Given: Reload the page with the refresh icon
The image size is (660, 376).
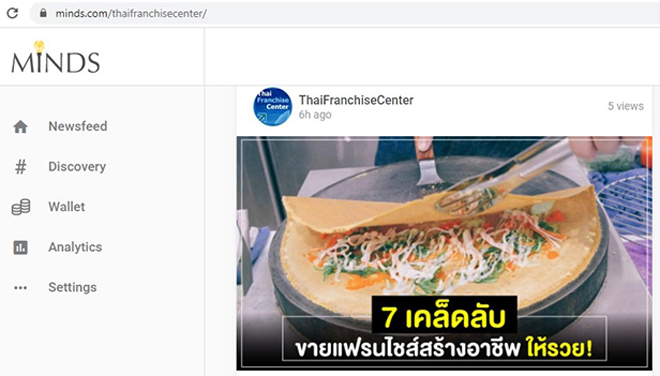Looking at the screenshot, I should [x=12, y=13].
